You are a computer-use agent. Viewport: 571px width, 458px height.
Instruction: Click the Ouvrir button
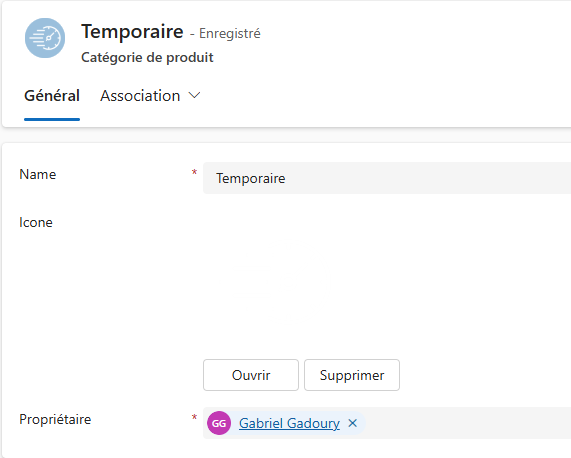[x=251, y=375]
